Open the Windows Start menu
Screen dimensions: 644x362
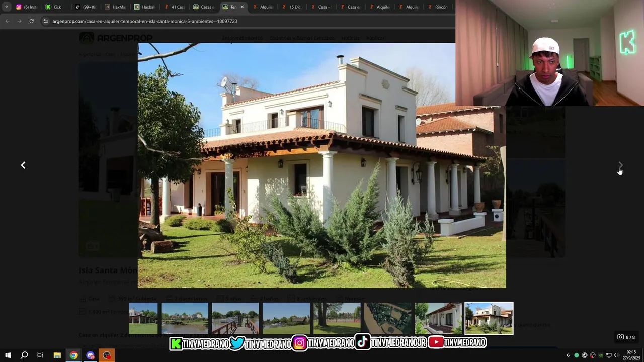tap(8, 355)
